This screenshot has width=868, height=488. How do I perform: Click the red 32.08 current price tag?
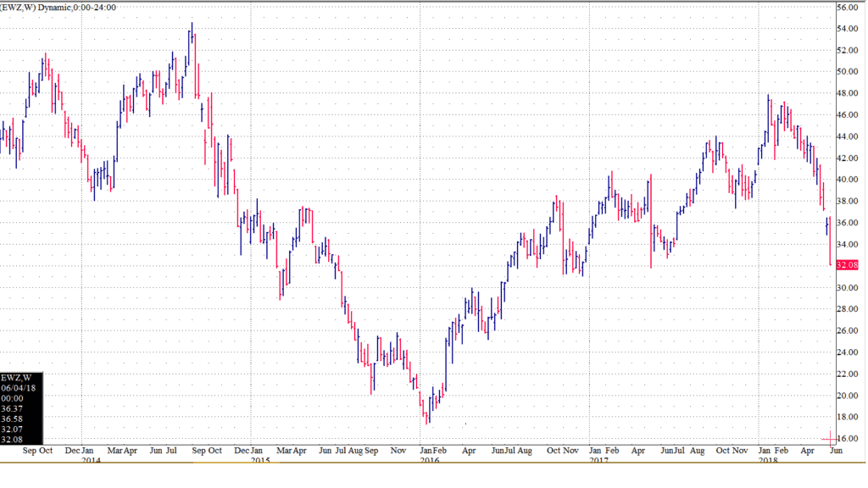(x=848, y=265)
